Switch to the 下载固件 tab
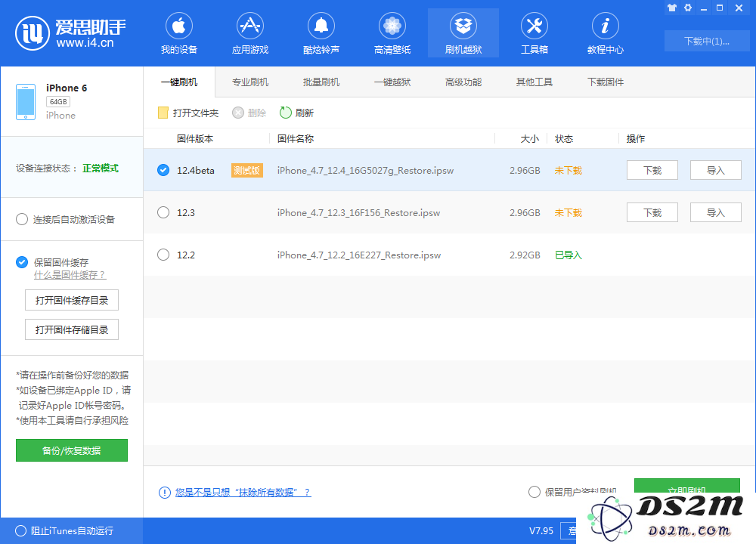Viewport: 756px width, 544px height. (605, 82)
